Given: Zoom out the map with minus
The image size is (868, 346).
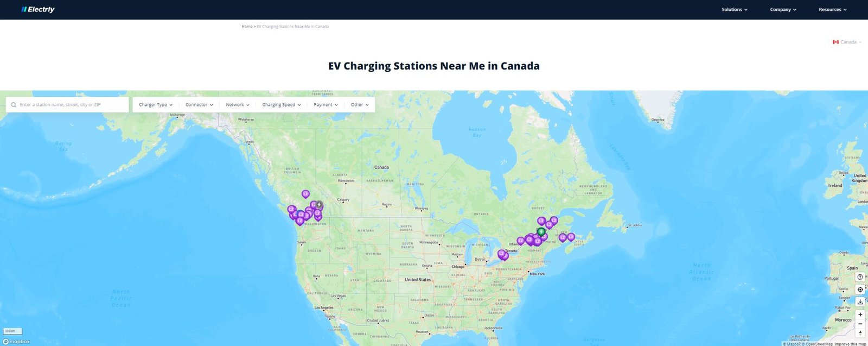Looking at the screenshot, I should pos(860,324).
